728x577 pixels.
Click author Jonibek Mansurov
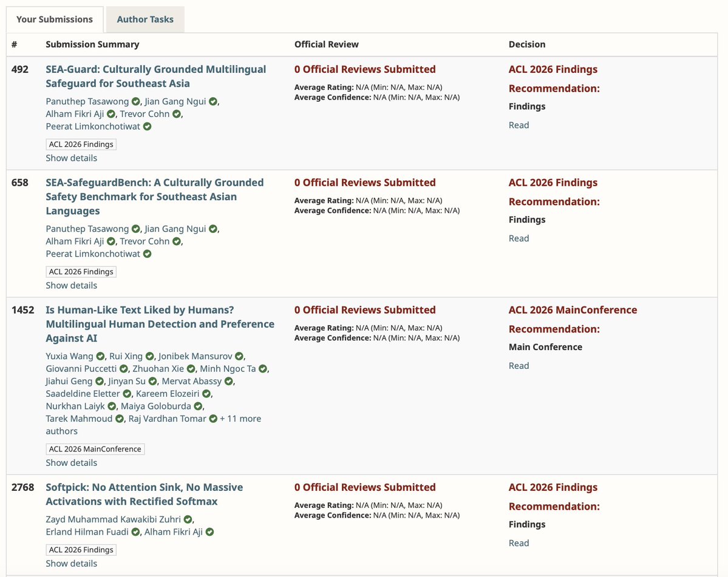pyautogui.click(x=195, y=356)
